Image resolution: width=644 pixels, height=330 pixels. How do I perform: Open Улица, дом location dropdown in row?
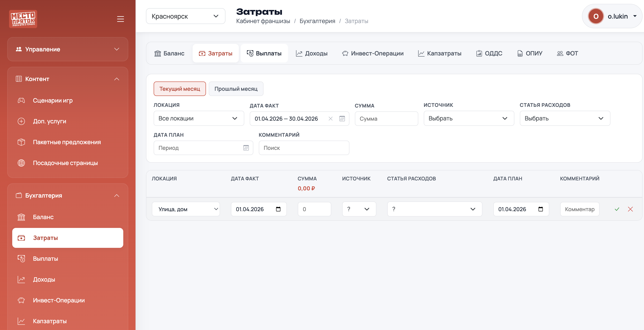click(x=186, y=209)
